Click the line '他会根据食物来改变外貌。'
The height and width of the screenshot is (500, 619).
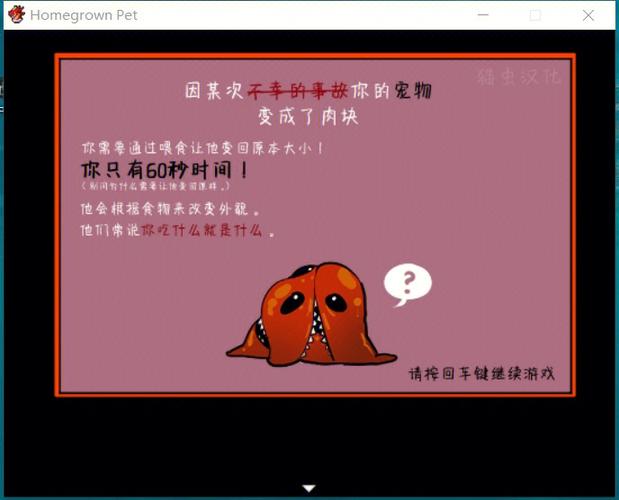[x=171, y=209]
